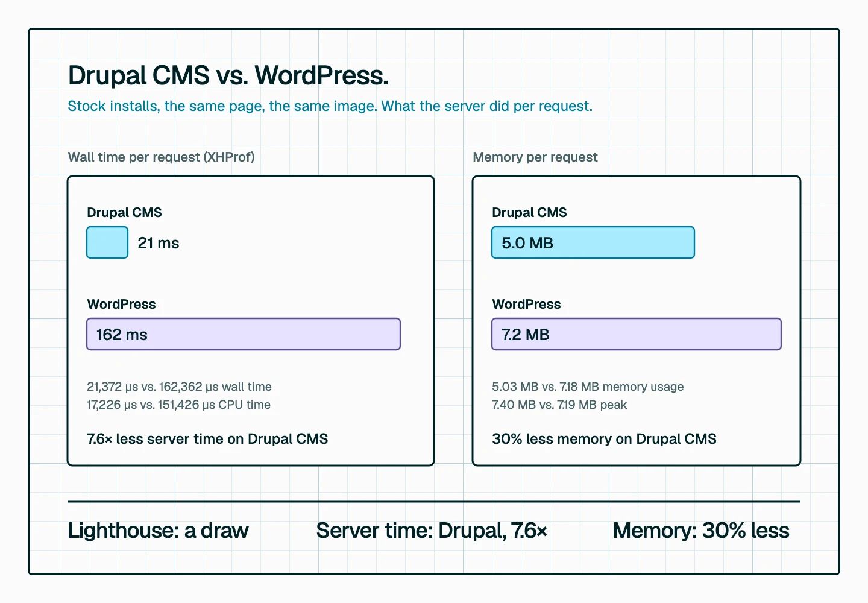Click the 'WordPress' label in wall time card
The width and height of the screenshot is (868, 603).
pos(121,304)
